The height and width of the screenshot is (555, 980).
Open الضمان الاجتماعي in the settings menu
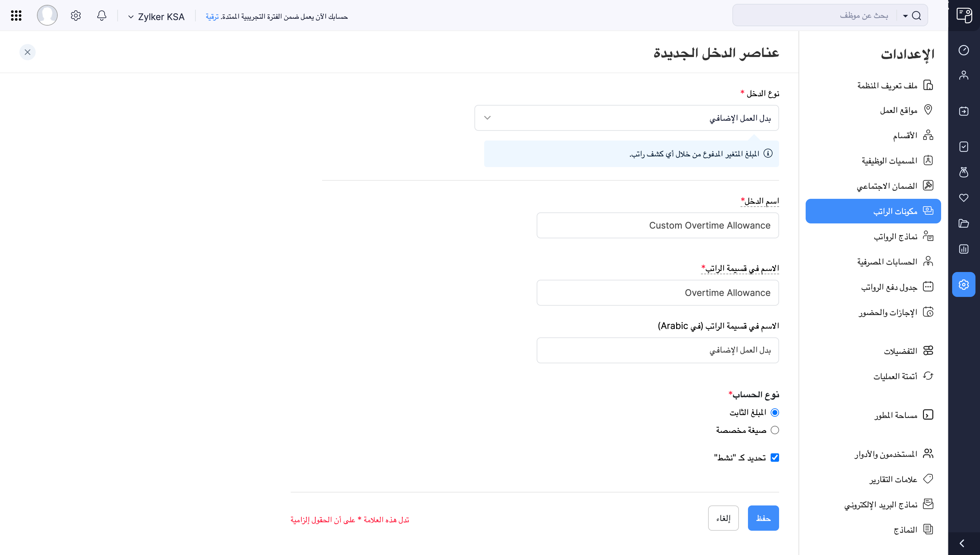[x=887, y=186]
